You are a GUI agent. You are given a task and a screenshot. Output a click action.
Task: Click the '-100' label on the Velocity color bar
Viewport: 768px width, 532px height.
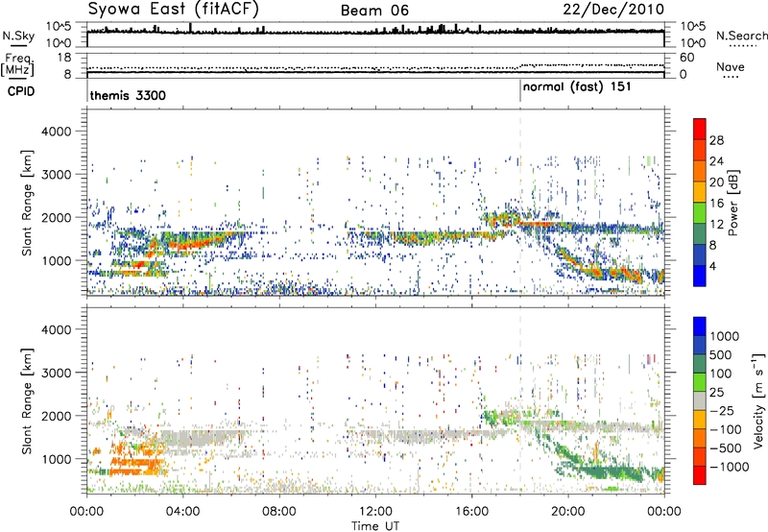coord(725,429)
